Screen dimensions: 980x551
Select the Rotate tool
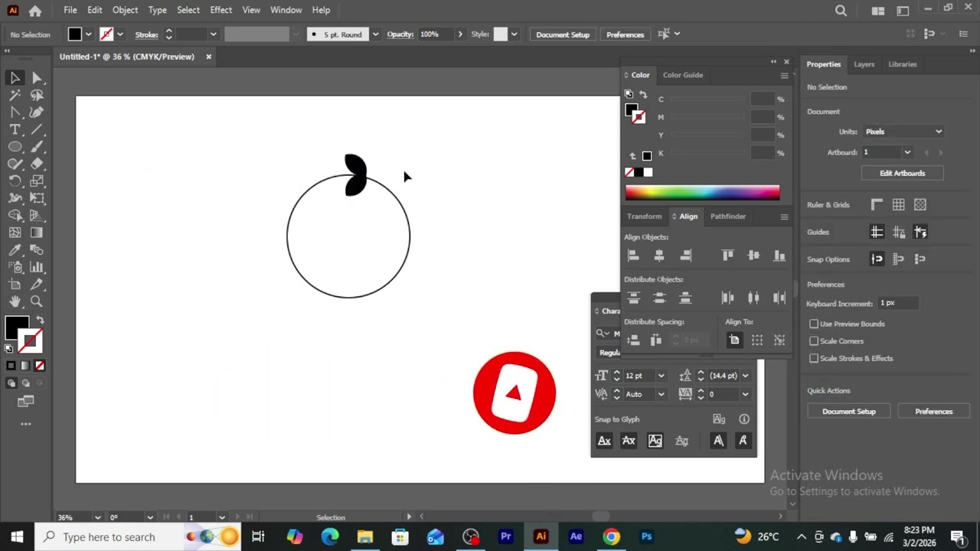tap(15, 181)
